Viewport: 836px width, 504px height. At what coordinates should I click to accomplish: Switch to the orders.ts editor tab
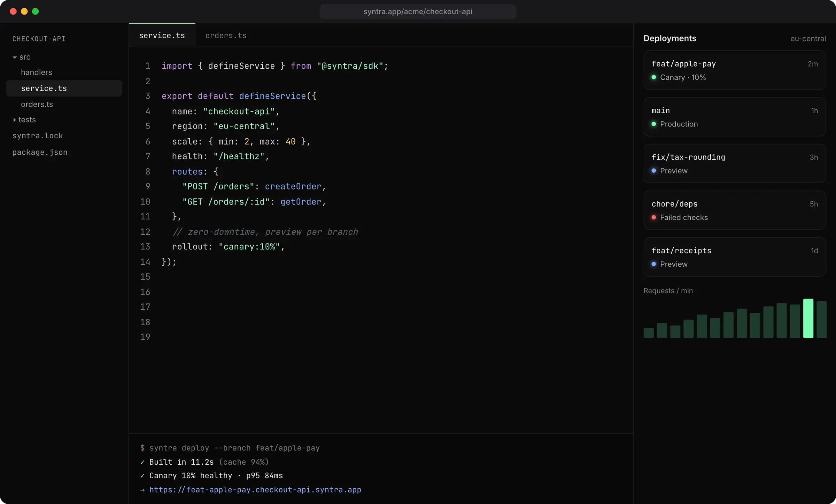pos(226,36)
